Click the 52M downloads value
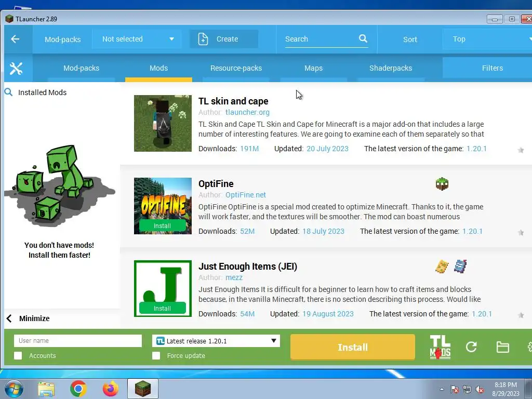The height and width of the screenshot is (399, 532). tap(247, 231)
